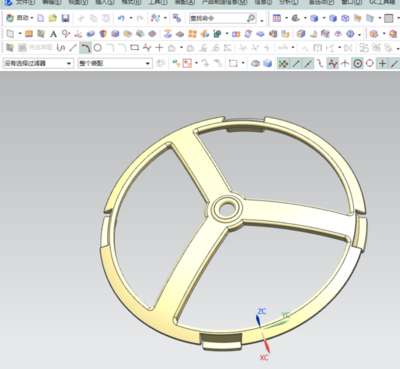Click the 启动 Start button
This screenshot has width=400, height=369.
(x=19, y=18)
